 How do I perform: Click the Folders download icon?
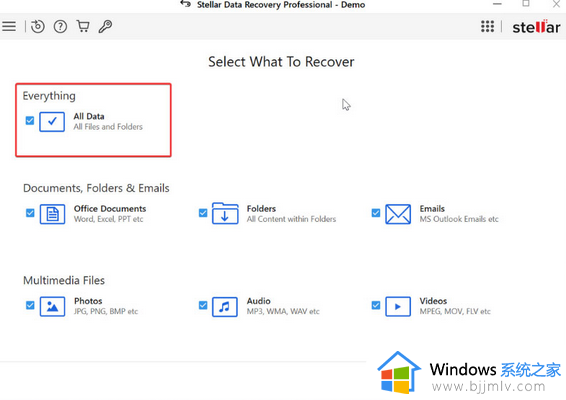[225, 213]
